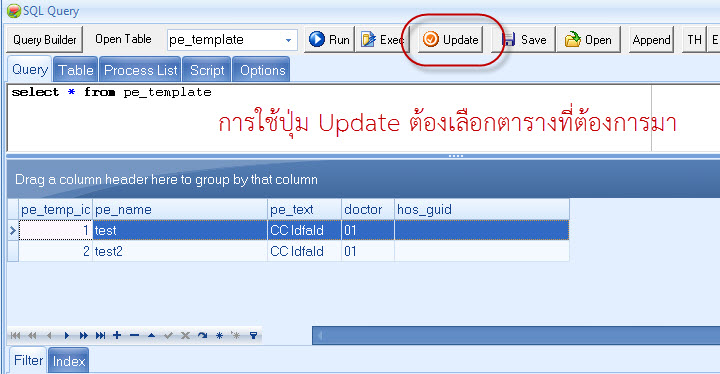
Task: Click the horizontal scrollbar left arrow
Action: click(x=320, y=335)
